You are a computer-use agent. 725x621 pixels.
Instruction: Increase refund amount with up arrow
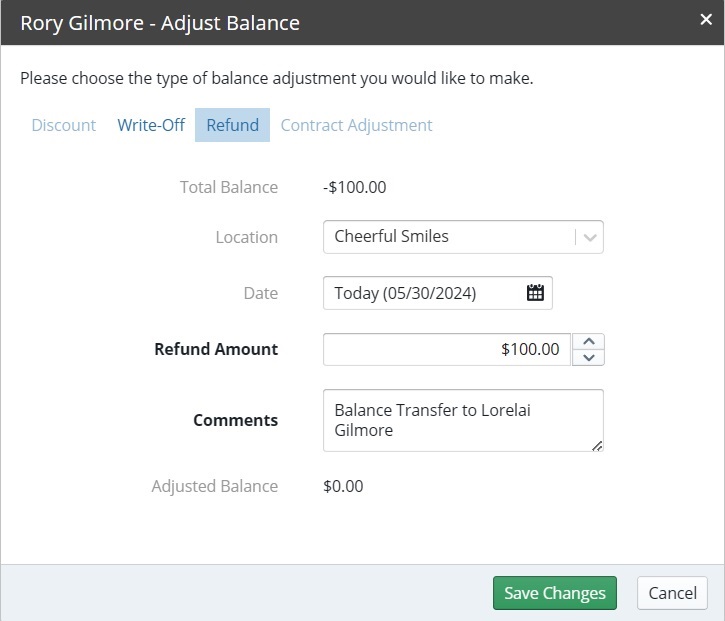click(588, 341)
